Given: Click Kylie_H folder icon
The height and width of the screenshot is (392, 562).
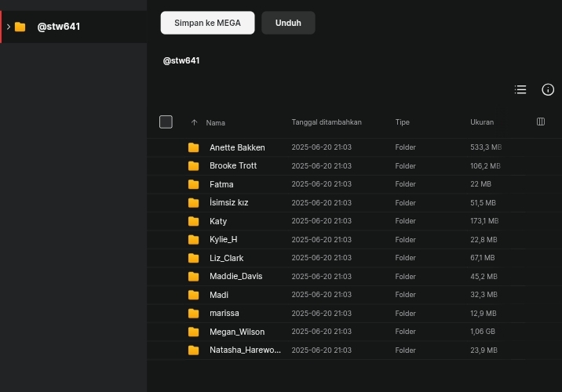Looking at the screenshot, I should click(194, 239).
